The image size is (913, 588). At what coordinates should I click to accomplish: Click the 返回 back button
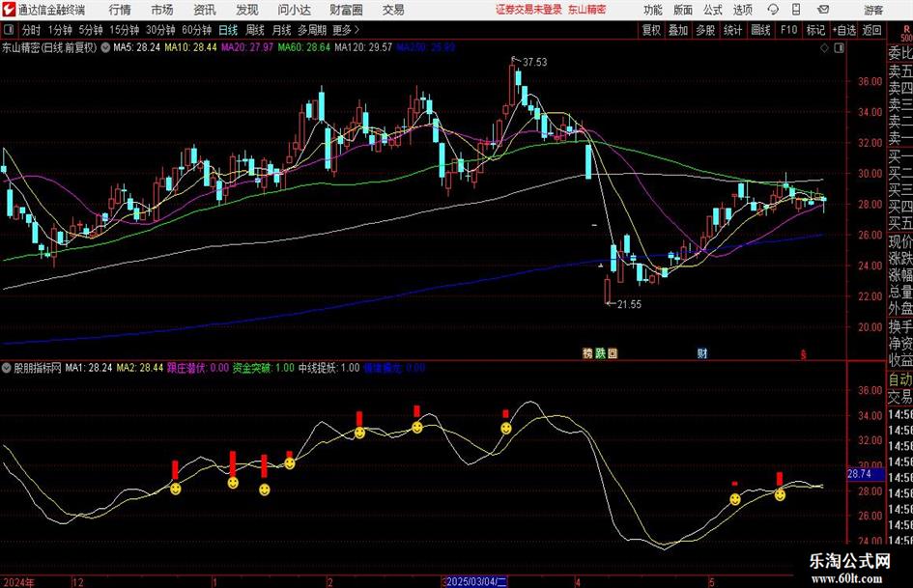click(x=871, y=30)
